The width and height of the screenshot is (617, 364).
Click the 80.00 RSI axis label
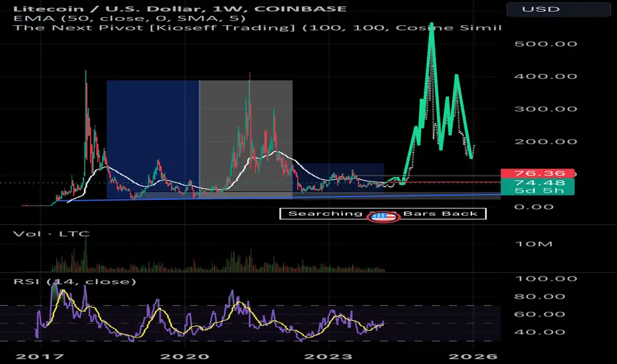click(540, 296)
